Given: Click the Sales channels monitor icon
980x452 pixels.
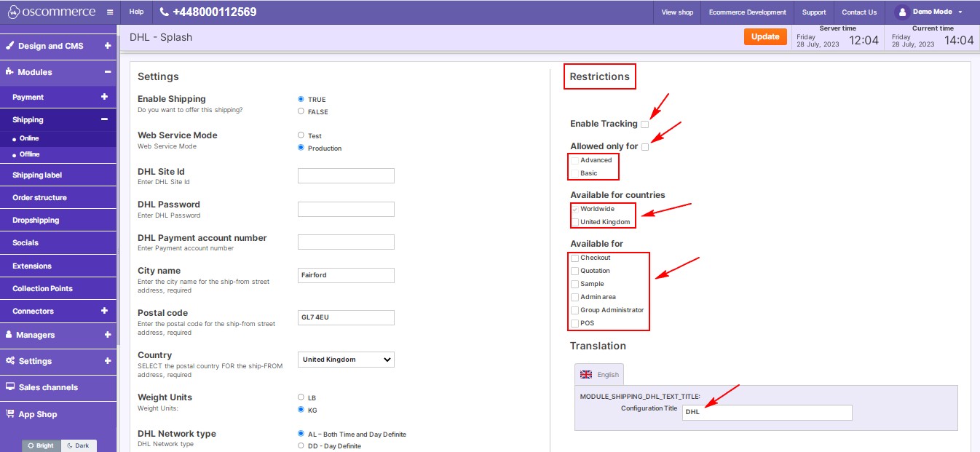Looking at the screenshot, I should [10, 387].
